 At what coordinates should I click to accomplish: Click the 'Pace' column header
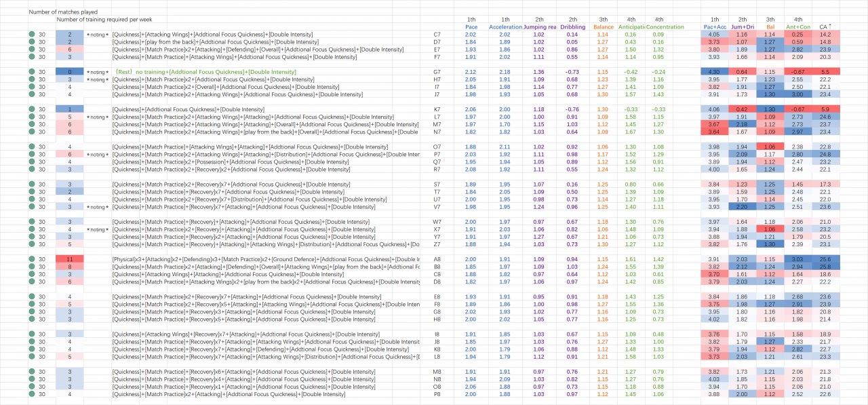pyautogui.click(x=471, y=26)
